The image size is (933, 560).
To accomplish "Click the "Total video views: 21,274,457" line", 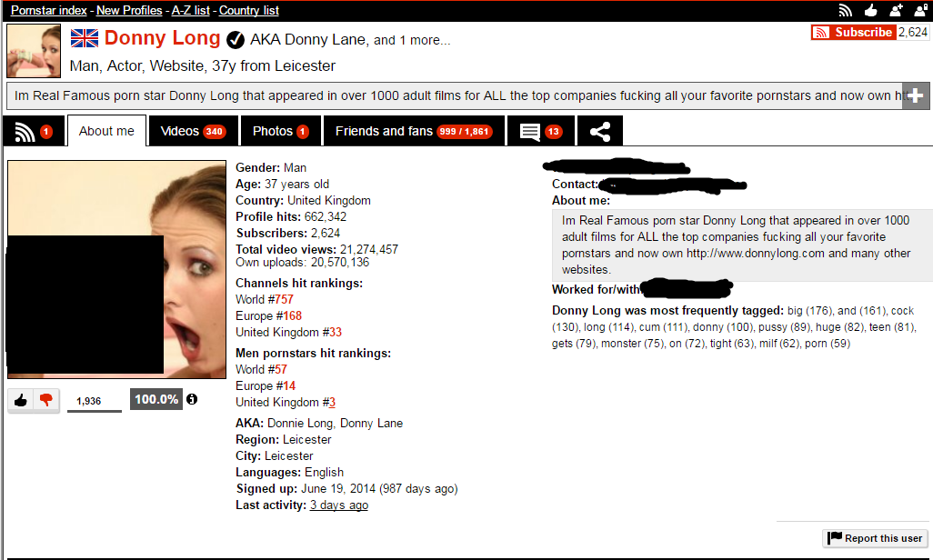I will click(x=316, y=249).
